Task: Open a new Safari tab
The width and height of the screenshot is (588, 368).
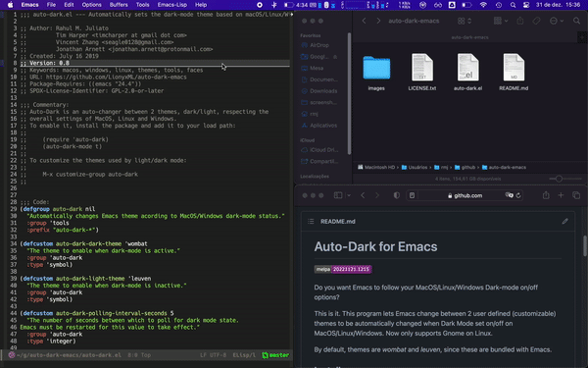Action: (561, 195)
